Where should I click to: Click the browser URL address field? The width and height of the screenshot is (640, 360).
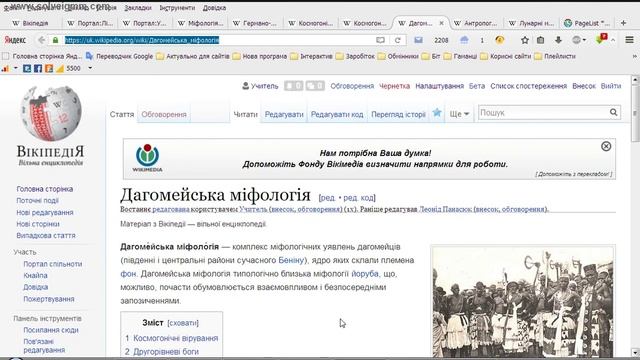218,40
